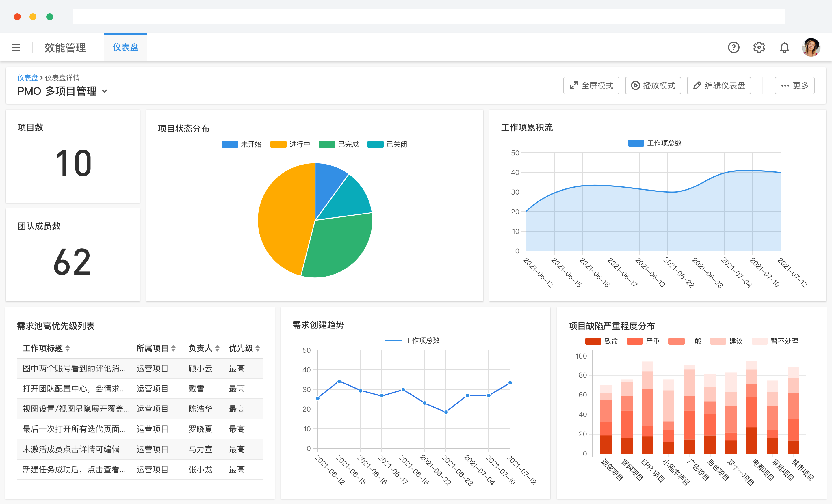Open settings gear icon
The image size is (832, 504).
click(x=759, y=48)
